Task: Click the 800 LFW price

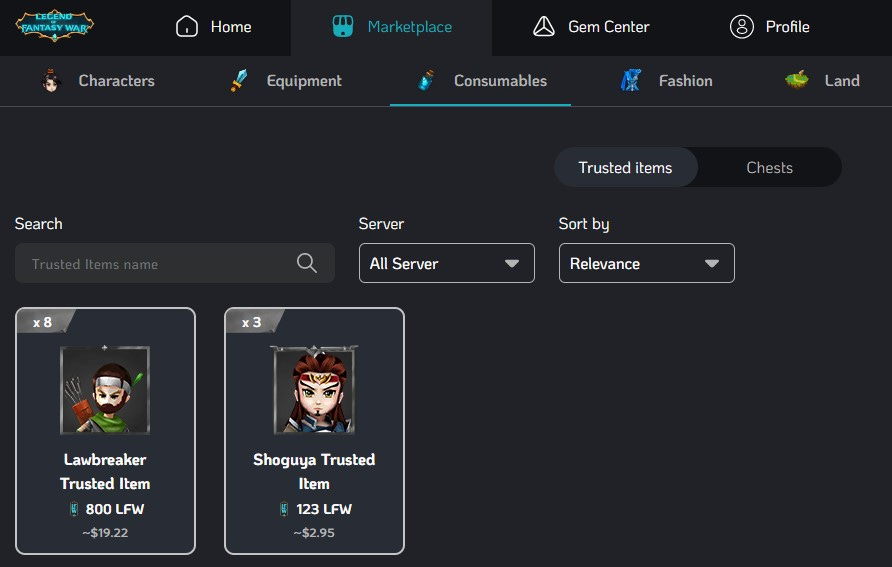Action: (x=114, y=509)
